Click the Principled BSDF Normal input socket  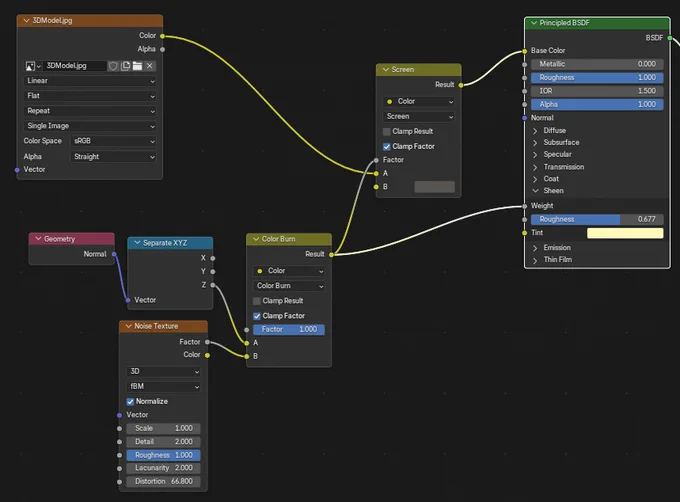point(524,118)
